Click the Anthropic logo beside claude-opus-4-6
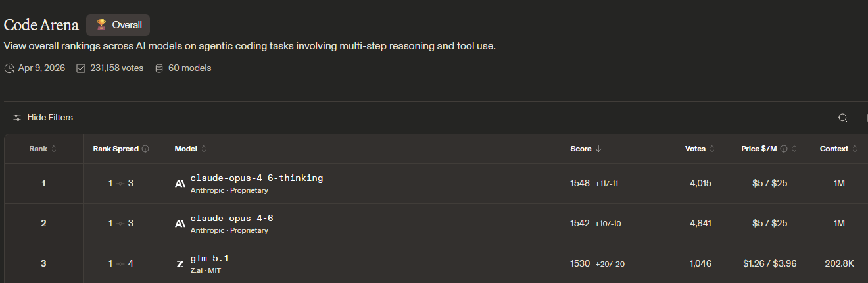This screenshot has width=868, height=283. tap(180, 224)
